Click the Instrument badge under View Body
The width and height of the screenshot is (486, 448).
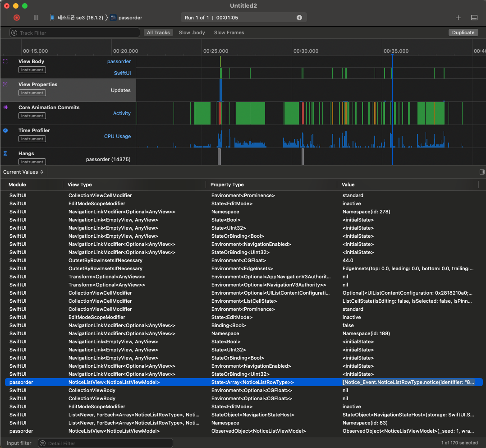(x=32, y=70)
